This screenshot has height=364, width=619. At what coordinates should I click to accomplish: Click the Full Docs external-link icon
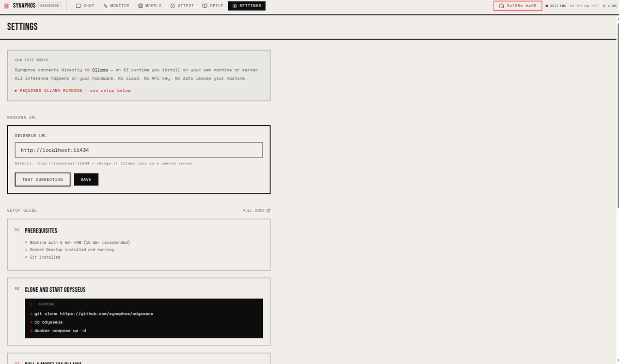pyautogui.click(x=268, y=210)
